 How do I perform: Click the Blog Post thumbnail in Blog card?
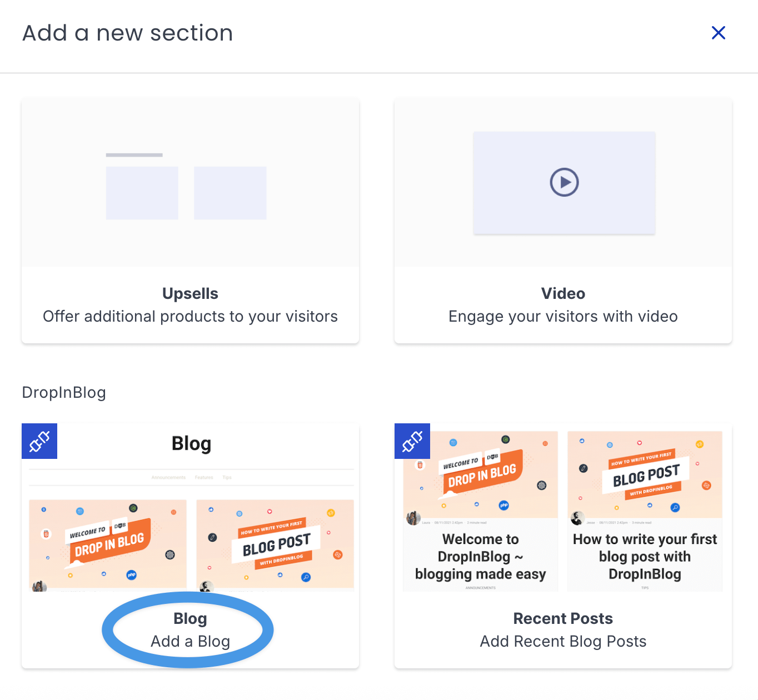point(275,544)
